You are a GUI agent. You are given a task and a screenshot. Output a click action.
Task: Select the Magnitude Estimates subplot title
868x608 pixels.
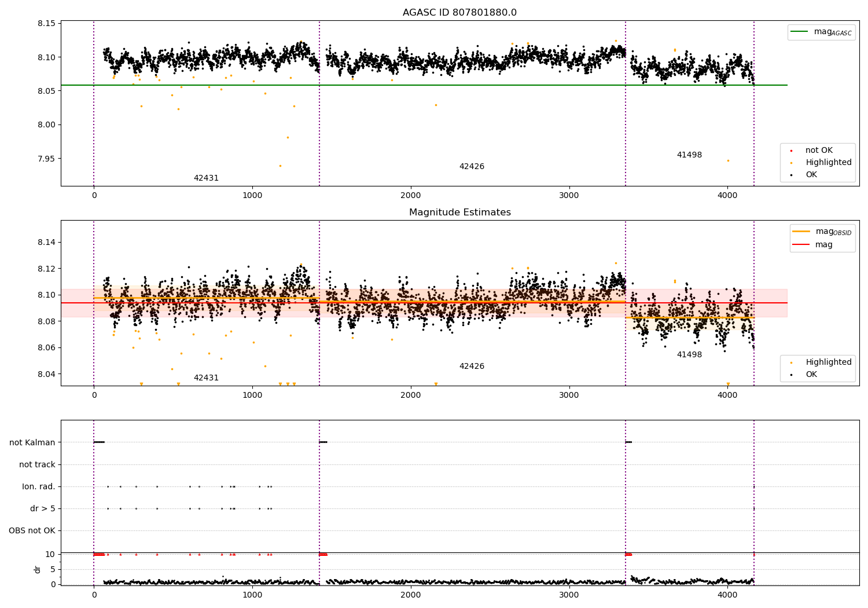tap(459, 213)
